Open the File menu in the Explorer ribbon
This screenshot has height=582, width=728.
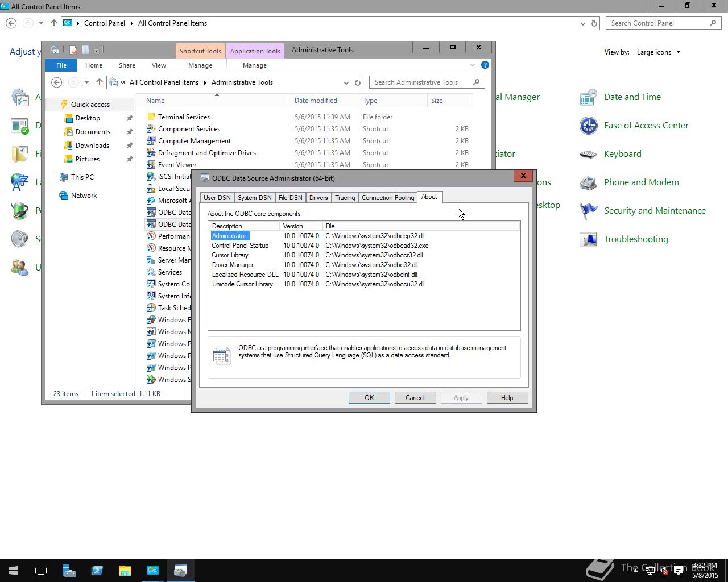tap(61, 65)
